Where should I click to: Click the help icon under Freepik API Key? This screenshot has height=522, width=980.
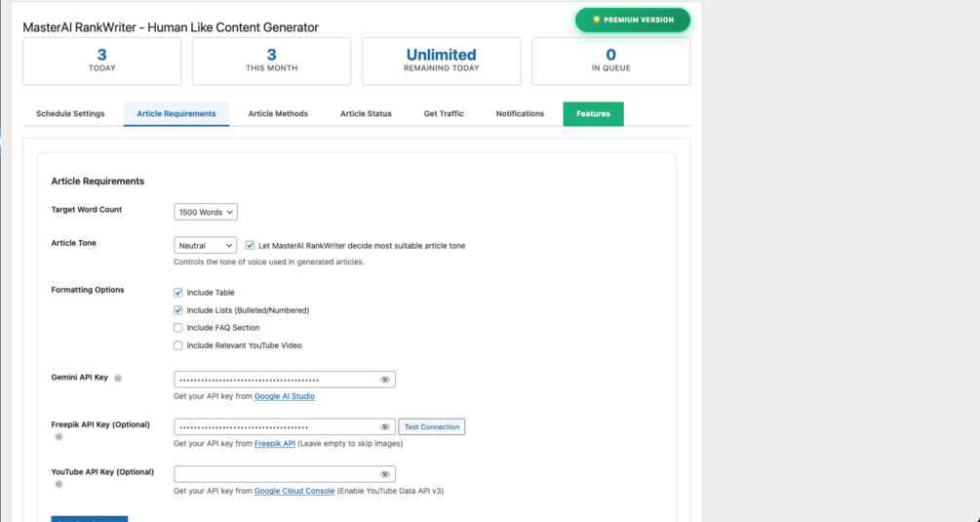59,437
